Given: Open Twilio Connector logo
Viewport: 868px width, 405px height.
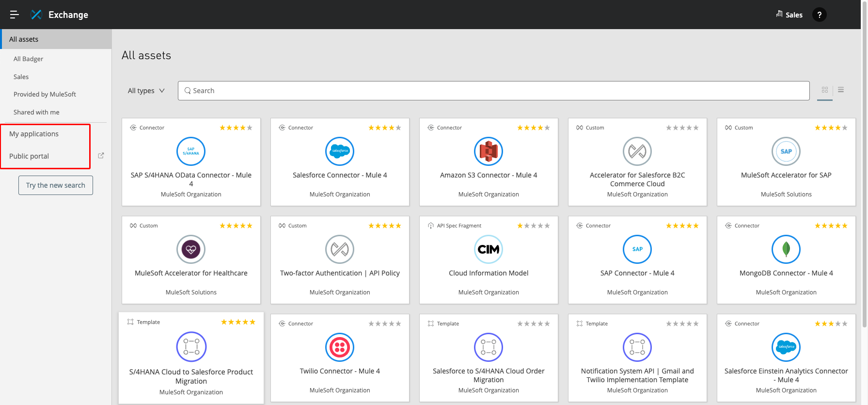Looking at the screenshot, I should tap(340, 347).
